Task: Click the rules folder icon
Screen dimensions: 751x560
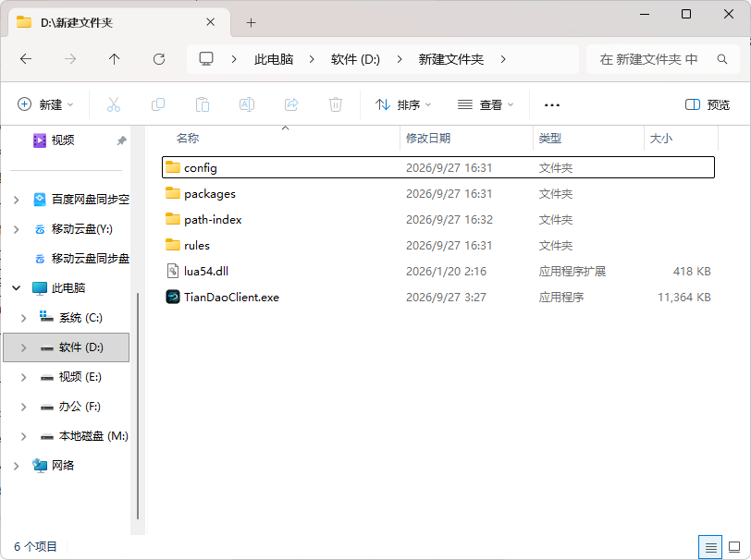Action: point(173,245)
